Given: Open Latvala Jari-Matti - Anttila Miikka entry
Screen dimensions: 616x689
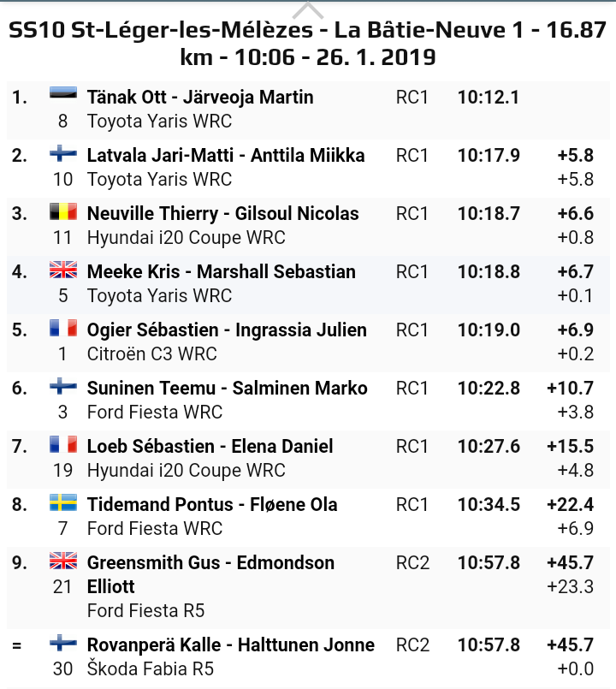Looking at the screenshot, I should (226, 155).
